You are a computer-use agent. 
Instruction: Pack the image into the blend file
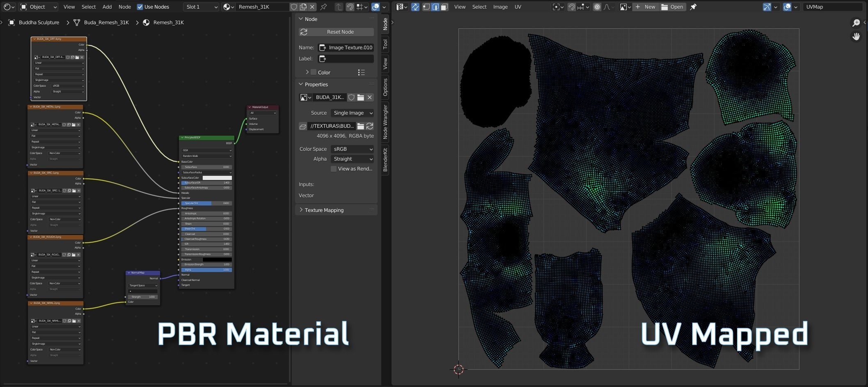(303, 126)
